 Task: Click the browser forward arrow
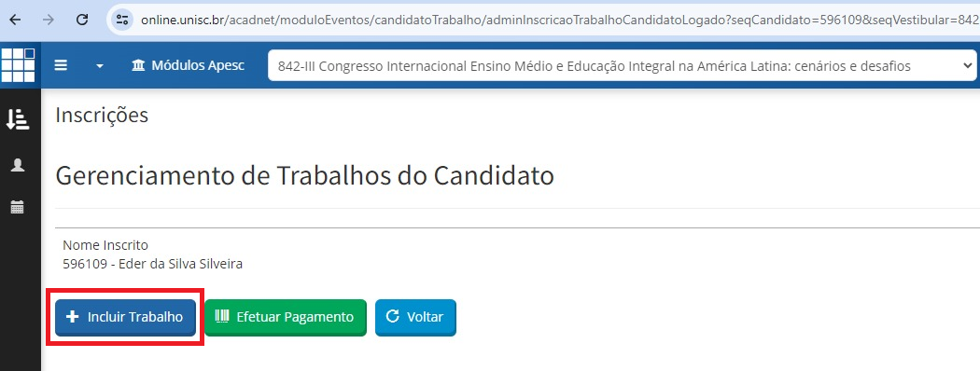pyautogui.click(x=49, y=20)
